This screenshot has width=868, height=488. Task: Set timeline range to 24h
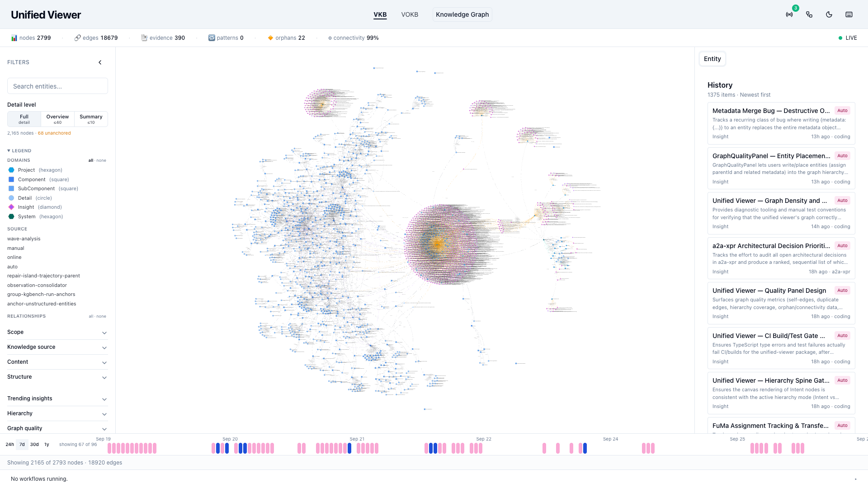tap(9, 445)
